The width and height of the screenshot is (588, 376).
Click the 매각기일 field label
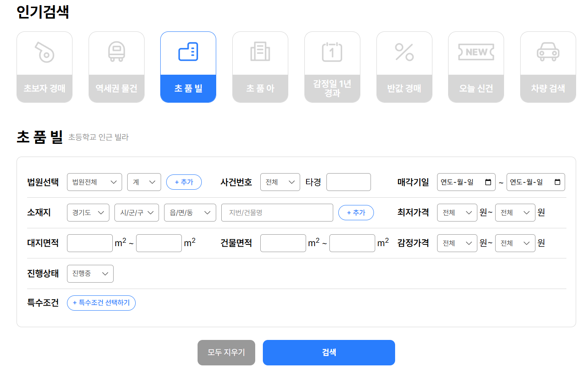click(413, 182)
